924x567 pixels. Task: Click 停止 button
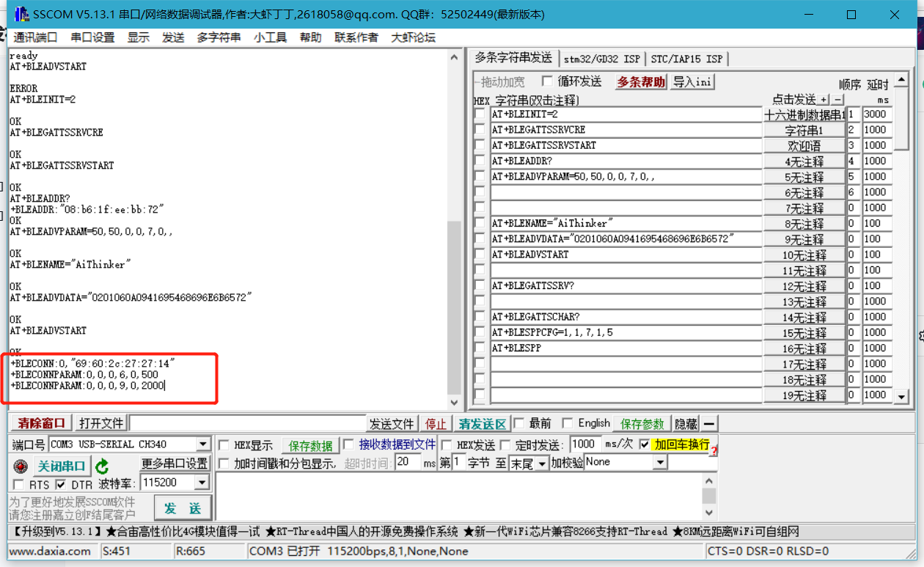pos(436,424)
